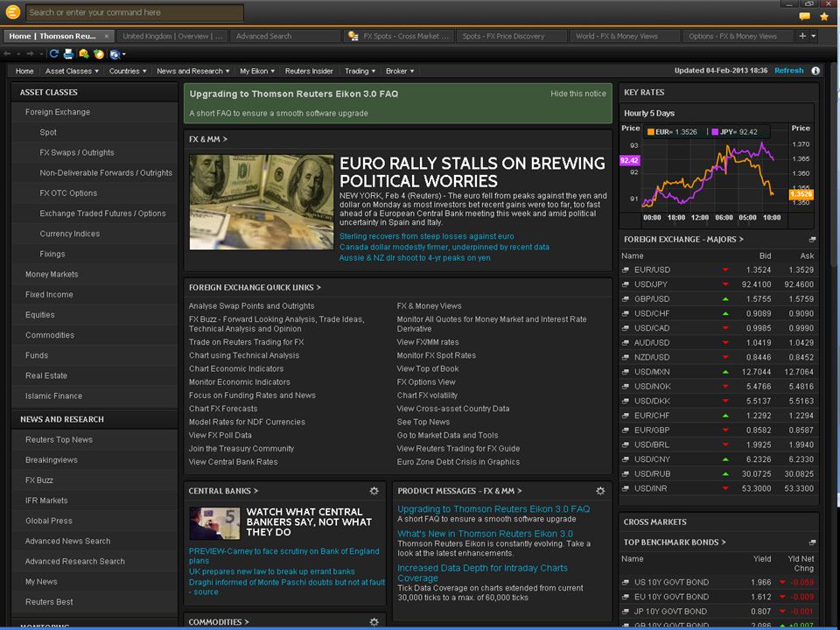Open 'What's New in Thomson Reuters Eikon 3.0'
This screenshot has height=630, width=840.
(x=485, y=534)
